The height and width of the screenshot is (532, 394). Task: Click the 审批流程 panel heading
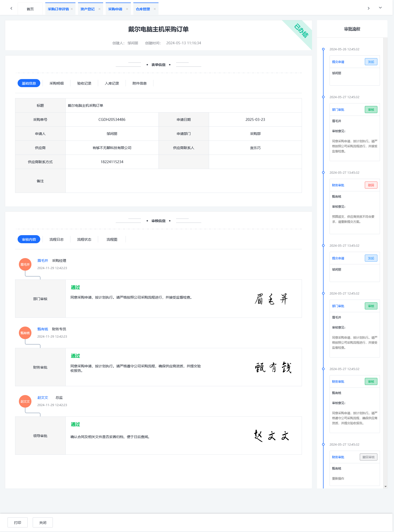click(x=352, y=29)
